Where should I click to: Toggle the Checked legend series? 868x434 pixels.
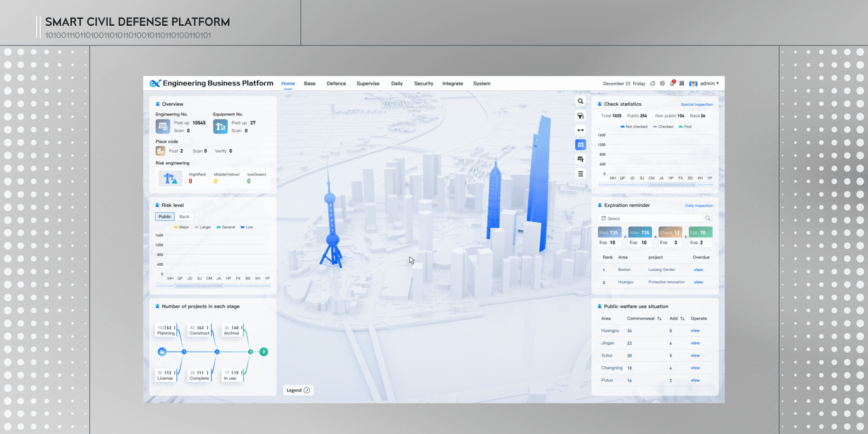click(663, 127)
